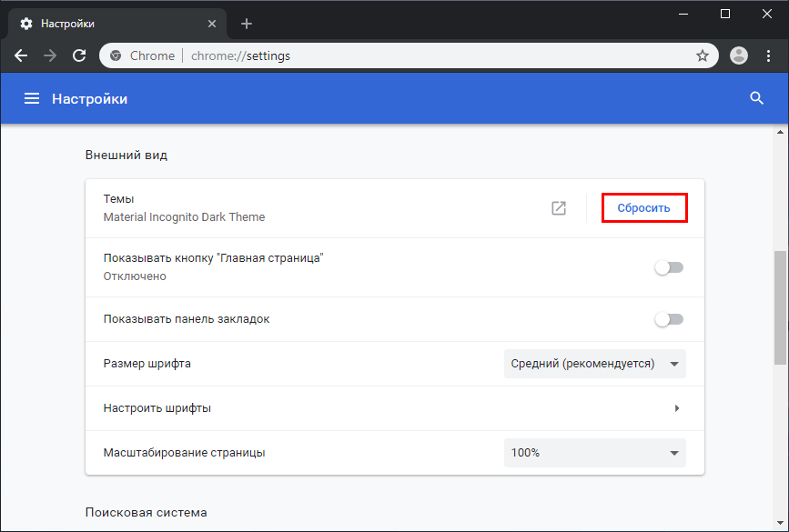The width and height of the screenshot is (789, 532).
Task: Click the settings search magnifier icon
Action: tap(757, 98)
